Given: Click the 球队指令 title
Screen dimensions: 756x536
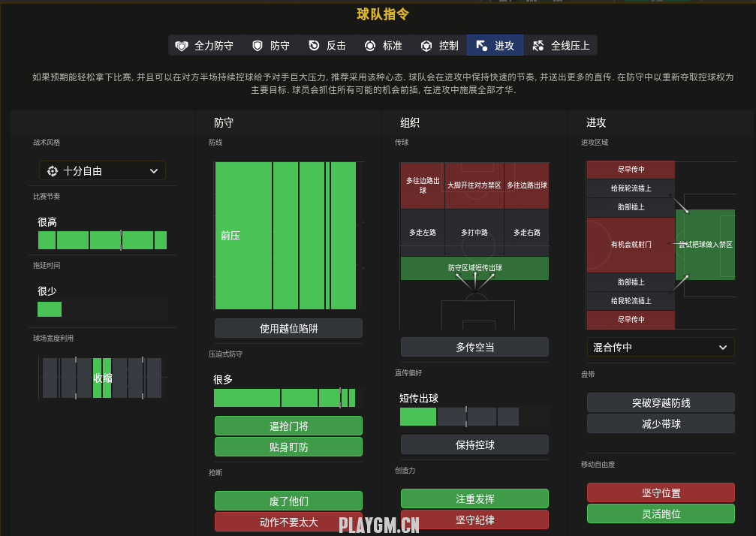Looking at the screenshot, I should [383, 14].
